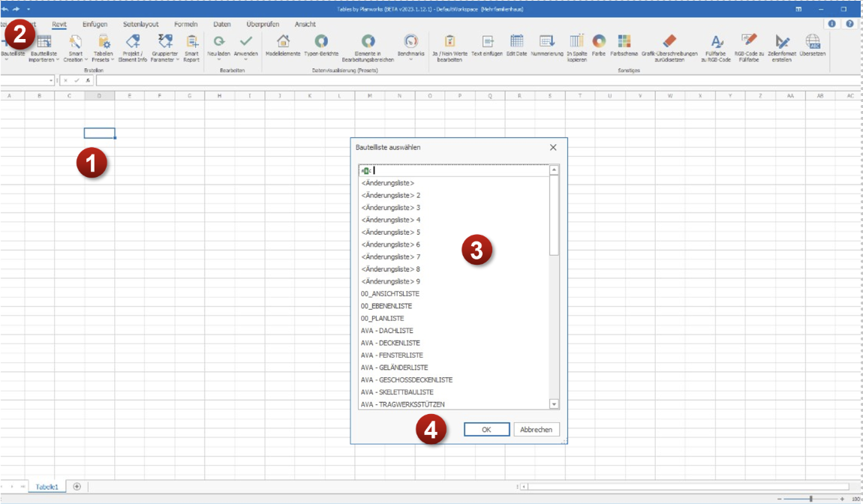863x504 pixels.
Task: Select AVA - DACHLISTE entry
Action: click(387, 331)
